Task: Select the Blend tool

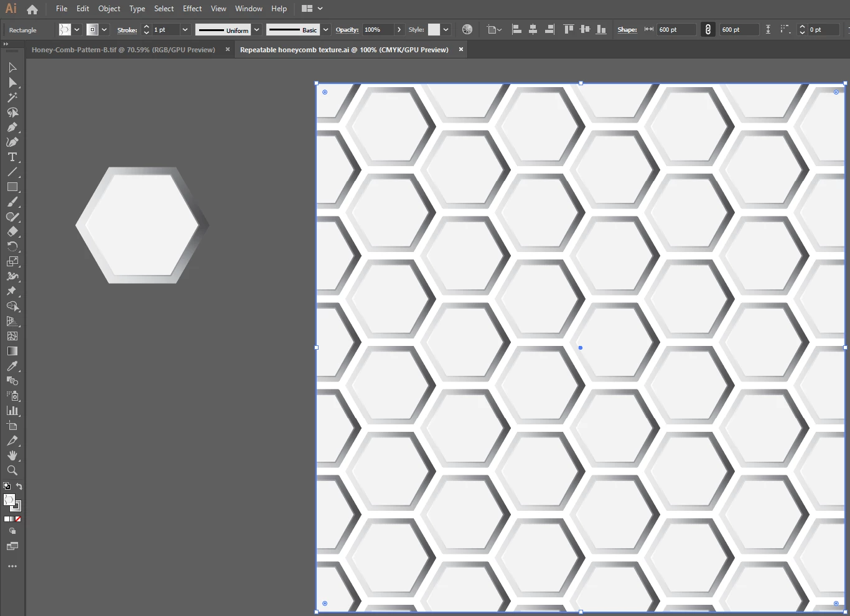Action: tap(12, 381)
